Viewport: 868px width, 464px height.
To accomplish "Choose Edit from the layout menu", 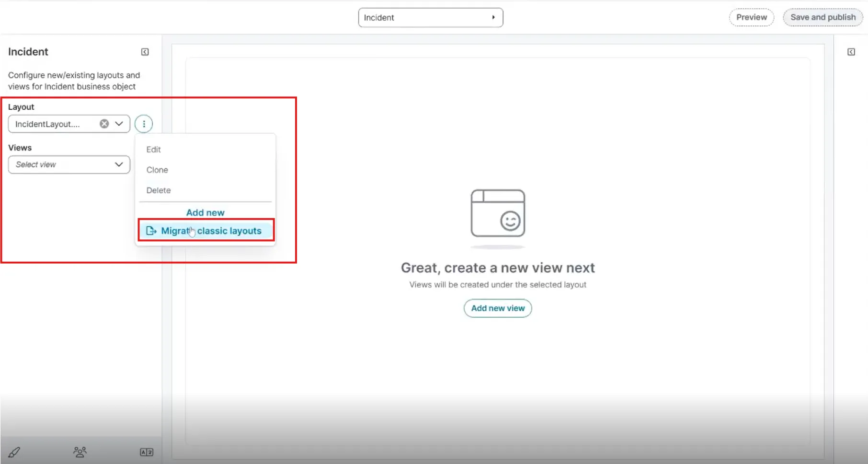I will click(153, 150).
